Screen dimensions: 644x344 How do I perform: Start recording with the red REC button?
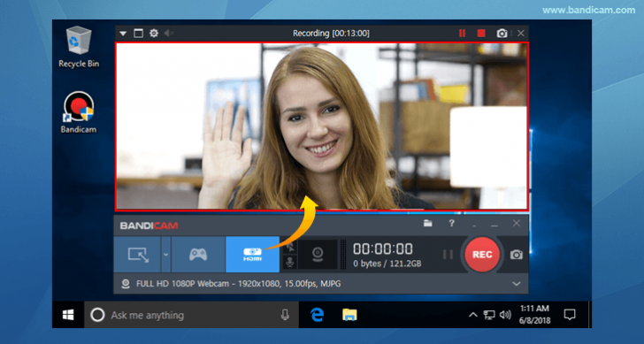pos(482,255)
